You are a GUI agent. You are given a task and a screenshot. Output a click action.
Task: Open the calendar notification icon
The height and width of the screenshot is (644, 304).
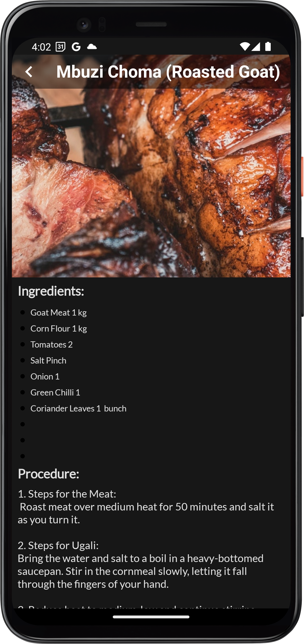60,47
